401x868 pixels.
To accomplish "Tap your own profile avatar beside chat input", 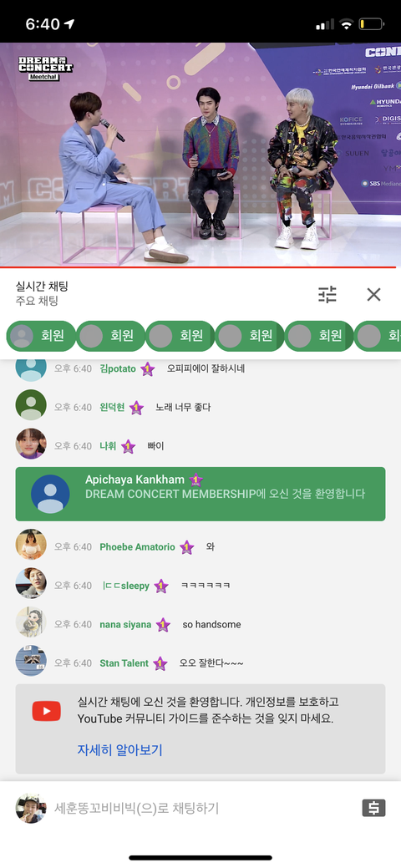I will pos(30,808).
